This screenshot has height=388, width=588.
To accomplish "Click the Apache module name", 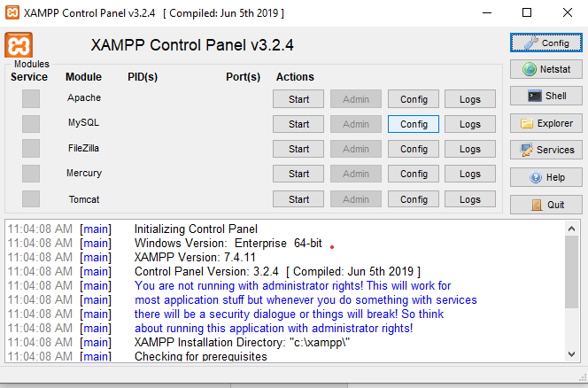I will [84, 97].
